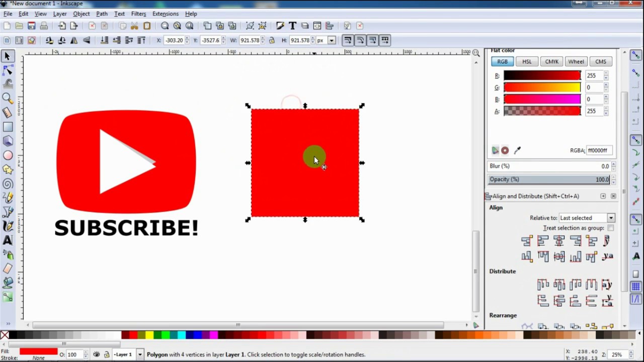Switch to HSL color mode

(x=527, y=61)
